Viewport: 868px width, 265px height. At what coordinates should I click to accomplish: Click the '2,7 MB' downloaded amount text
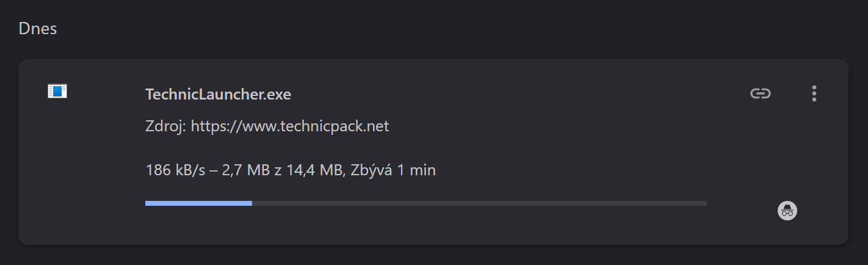coord(239,170)
